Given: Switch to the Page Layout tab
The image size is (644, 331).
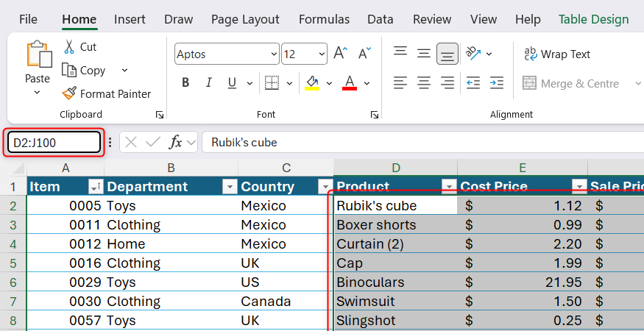Looking at the screenshot, I should click(245, 19).
